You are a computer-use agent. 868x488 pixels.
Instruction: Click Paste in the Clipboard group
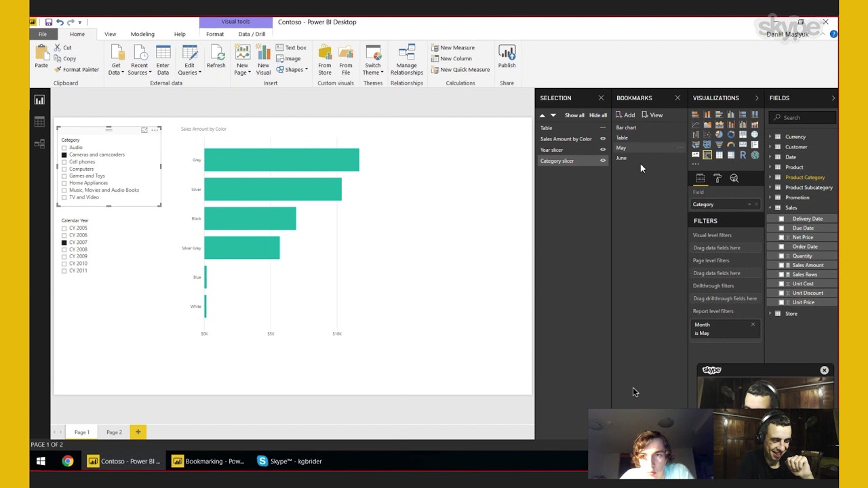coord(41,57)
